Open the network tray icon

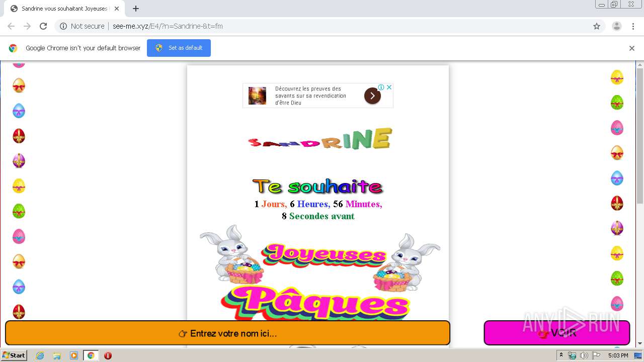click(x=572, y=355)
